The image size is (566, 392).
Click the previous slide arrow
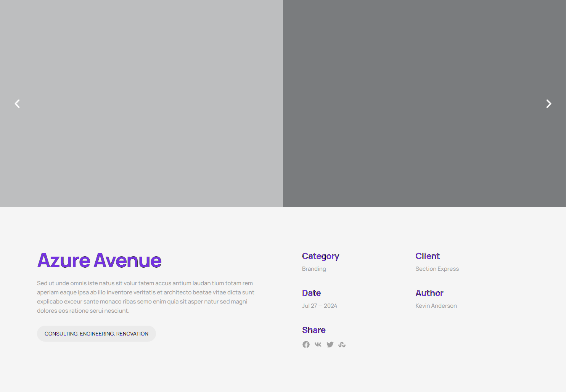tap(17, 104)
